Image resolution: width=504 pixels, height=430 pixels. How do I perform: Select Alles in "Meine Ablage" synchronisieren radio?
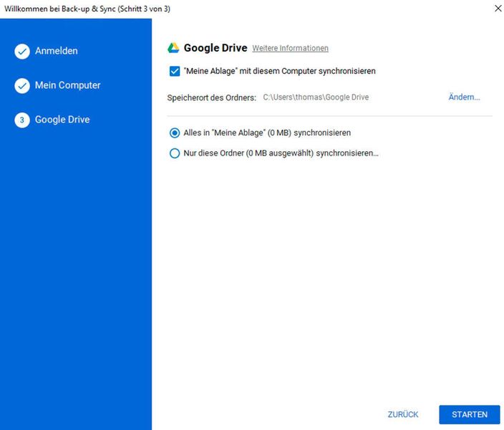click(175, 133)
